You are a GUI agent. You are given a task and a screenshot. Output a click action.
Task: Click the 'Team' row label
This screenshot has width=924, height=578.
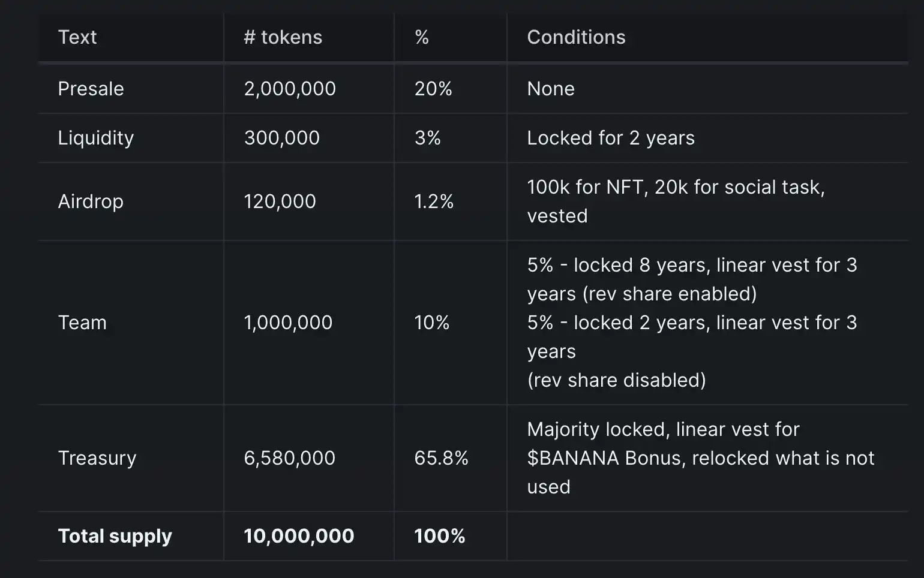coord(82,323)
